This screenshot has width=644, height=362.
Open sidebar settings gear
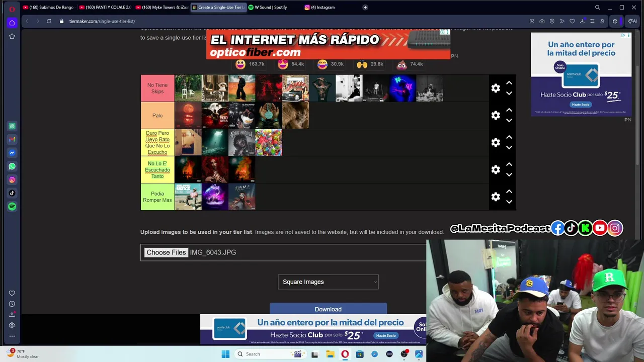12,325
